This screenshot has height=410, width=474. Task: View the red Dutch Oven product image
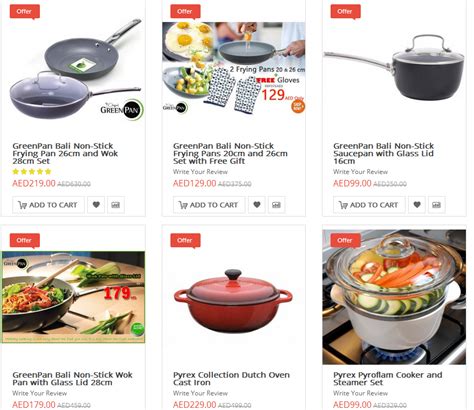233,301
